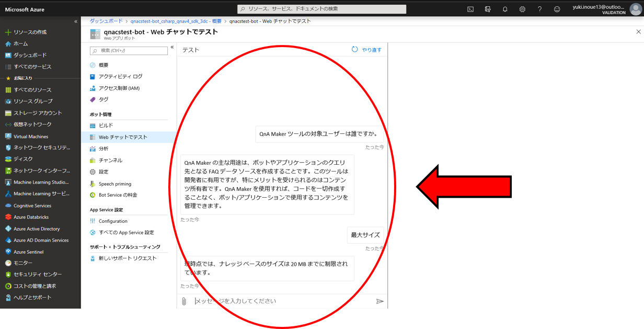Open qnacstest-bot_csharp_qnav4_sdk_3dc breadcrumb
This screenshot has width=644, height=329.
[176, 21]
